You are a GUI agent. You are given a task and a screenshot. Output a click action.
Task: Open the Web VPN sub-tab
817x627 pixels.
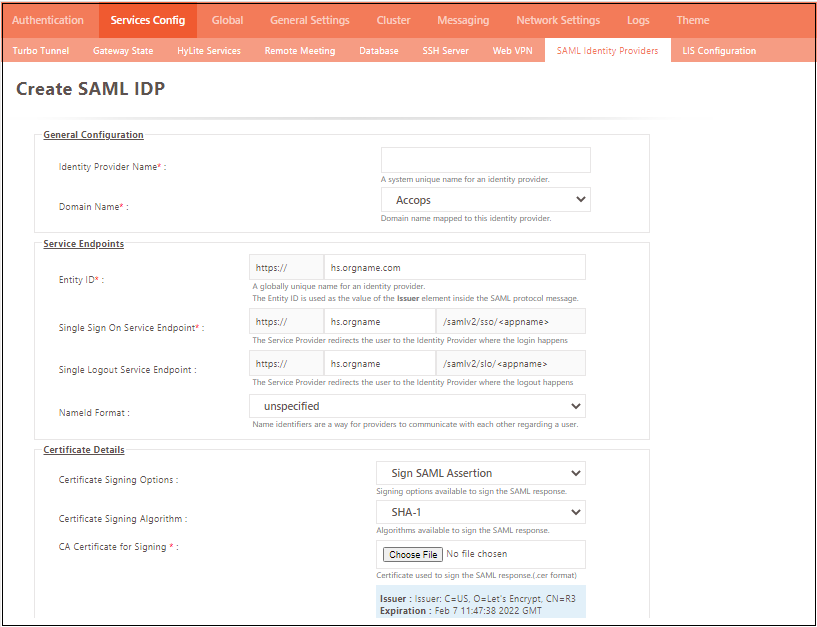click(x=512, y=51)
